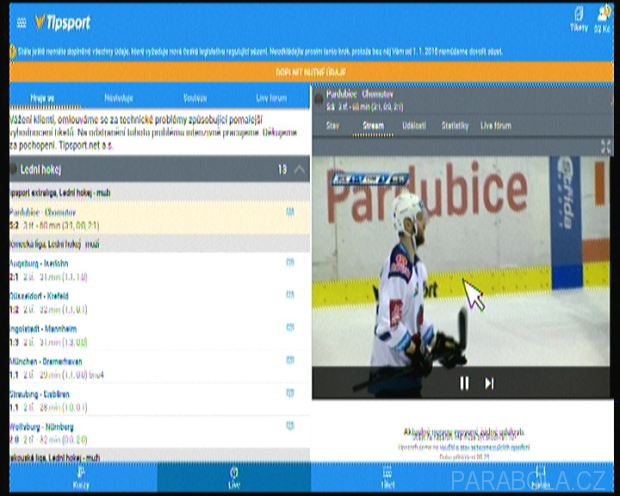The width and height of the screenshot is (620, 496).
Task: Click stream icon on Ingolstadt - Mannheim row
Action: tap(290, 328)
